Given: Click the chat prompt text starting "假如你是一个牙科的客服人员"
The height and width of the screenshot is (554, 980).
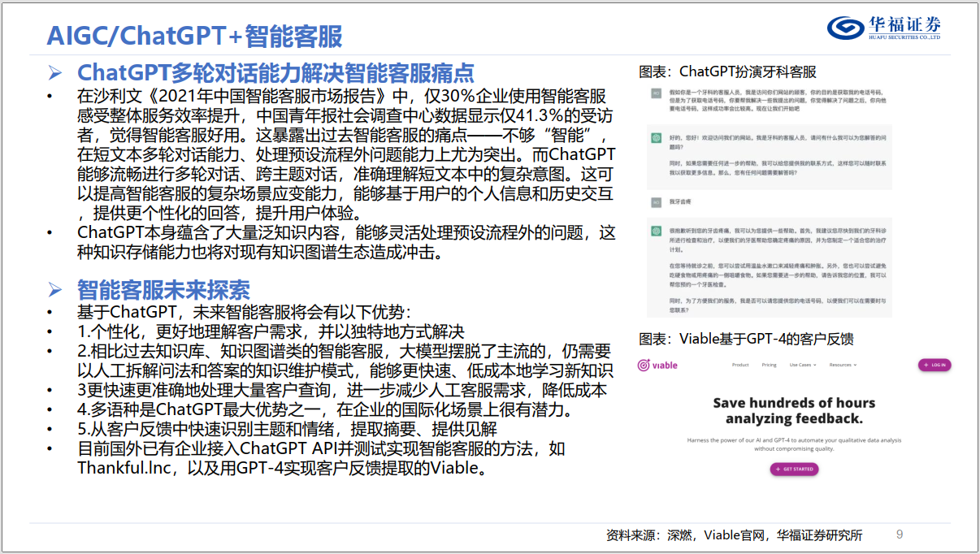Looking at the screenshot, I should [x=778, y=100].
